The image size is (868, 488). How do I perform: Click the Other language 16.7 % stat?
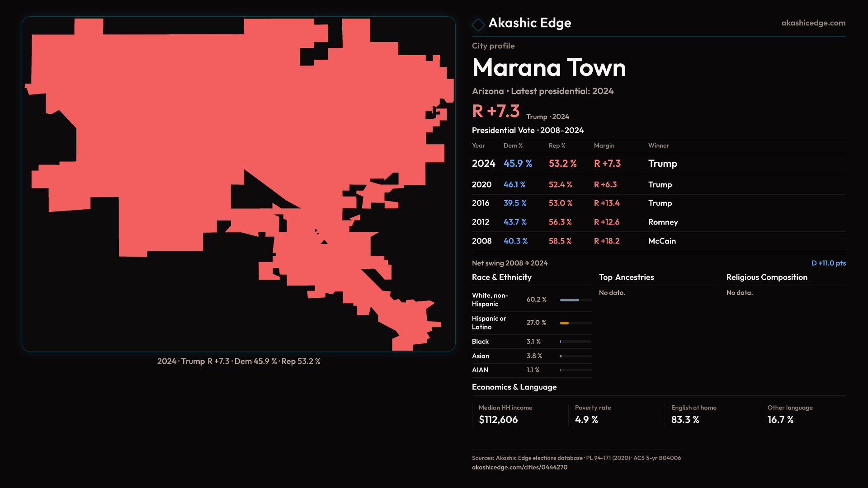pos(780,420)
